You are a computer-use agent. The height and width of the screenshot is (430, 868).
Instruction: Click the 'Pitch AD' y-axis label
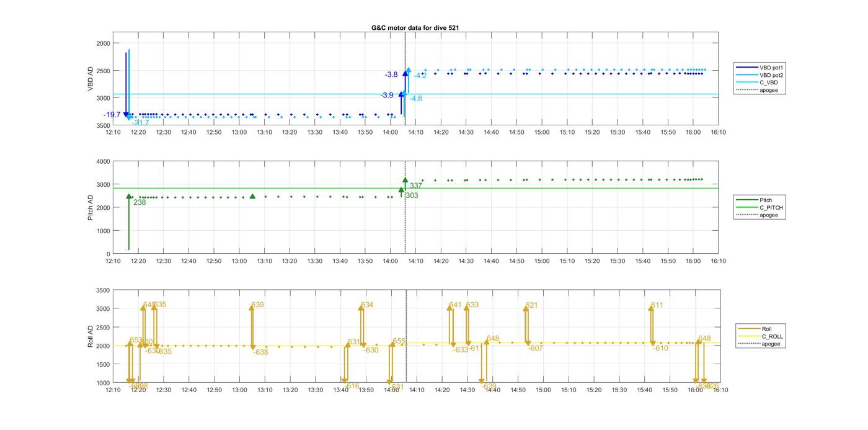click(x=91, y=208)
